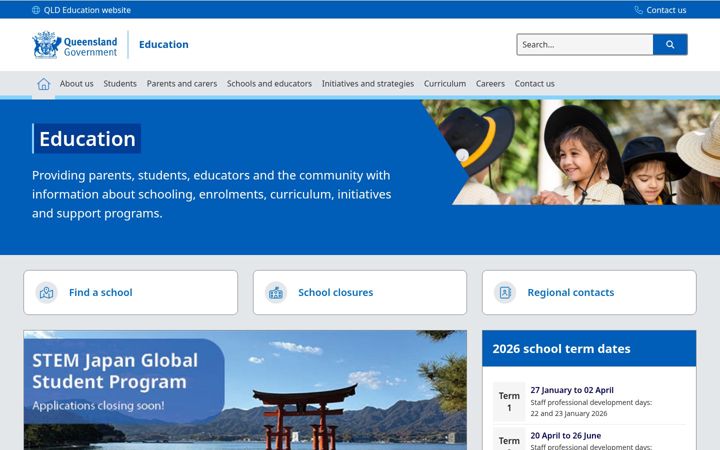Click the globe icon beside QLD Education website
The height and width of the screenshot is (450, 720).
click(36, 10)
